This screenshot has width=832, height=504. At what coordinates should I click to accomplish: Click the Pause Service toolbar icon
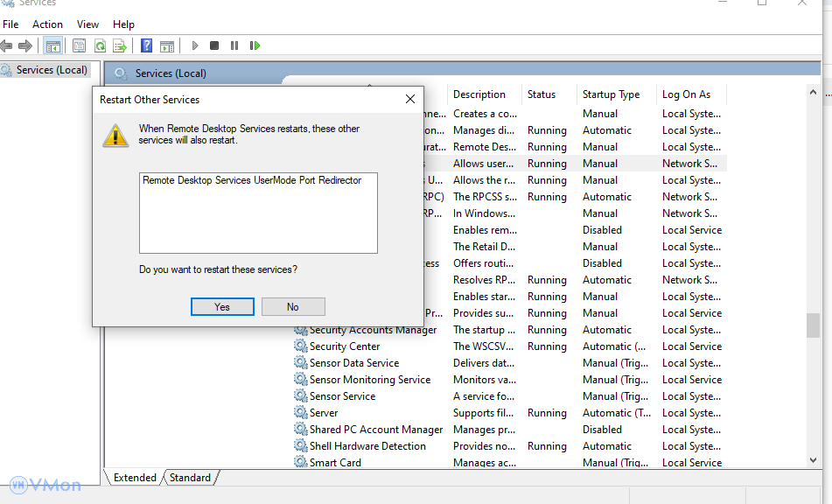click(234, 45)
